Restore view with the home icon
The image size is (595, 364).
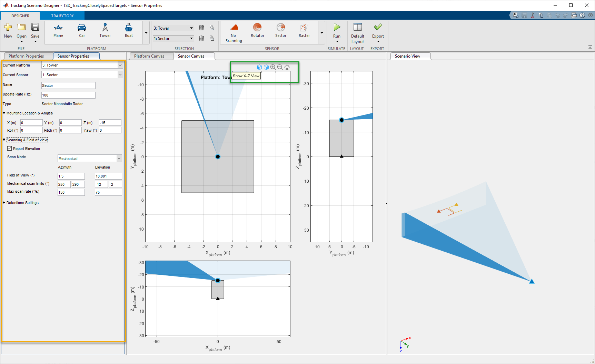[x=287, y=67]
